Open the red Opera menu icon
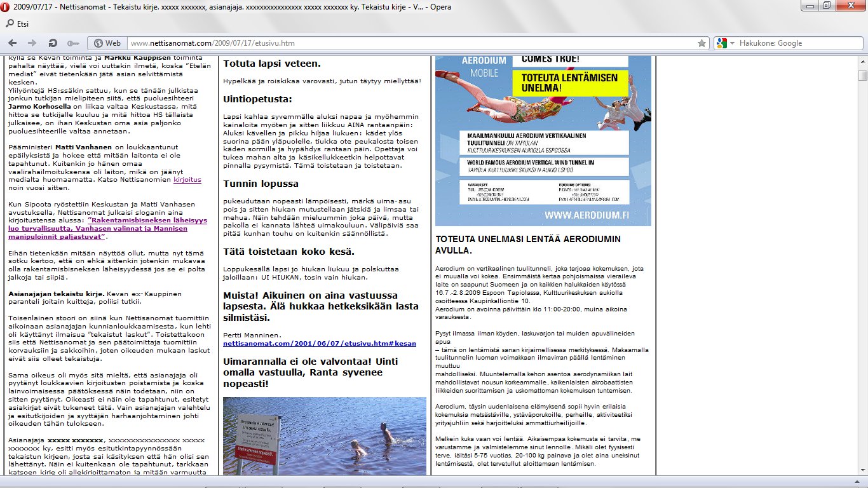The height and width of the screenshot is (488, 868). pyautogui.click(x=5, y=6)
